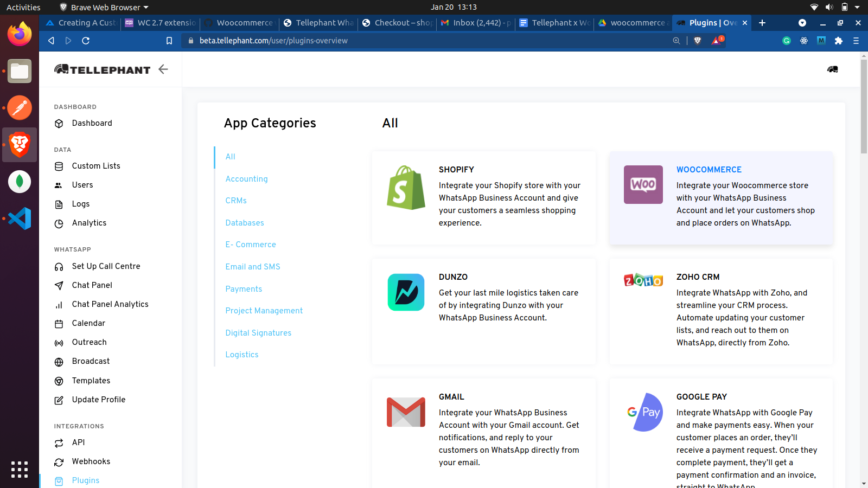This screenshot has height=488, width=868.
Task: Open Webhooks under Integrations
Action: click(91, 461)
